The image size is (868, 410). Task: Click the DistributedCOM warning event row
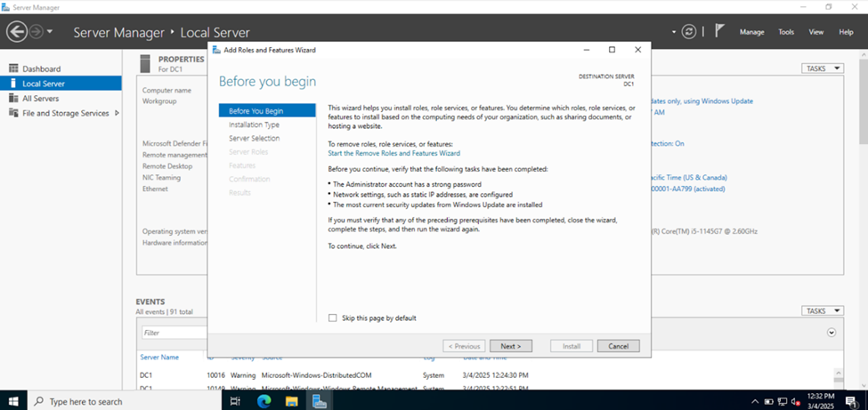coord(487,375)
